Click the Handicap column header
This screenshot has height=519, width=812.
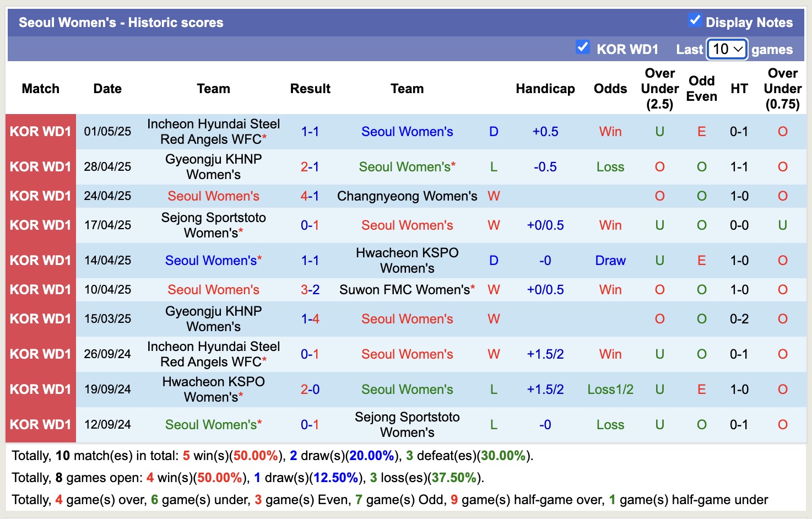[x=545, y=88]
